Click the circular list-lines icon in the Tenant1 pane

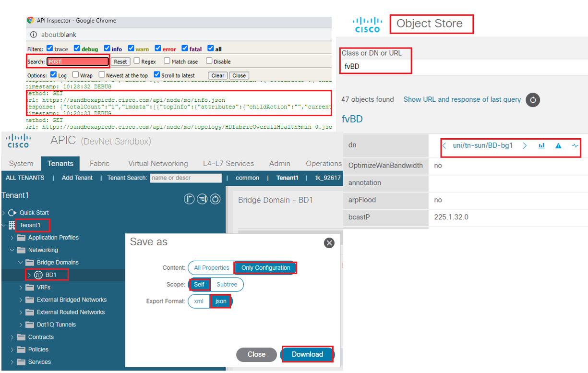[x=202, y=199]
